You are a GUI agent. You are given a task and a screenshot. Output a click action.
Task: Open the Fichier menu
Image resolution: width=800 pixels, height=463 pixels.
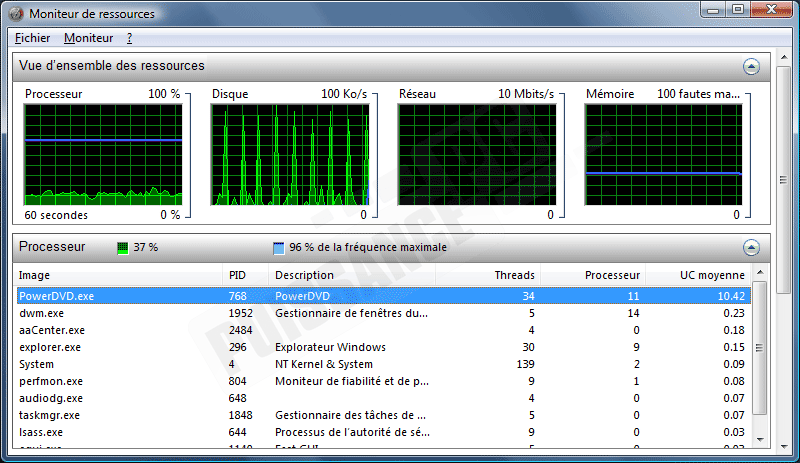point(32,38)
